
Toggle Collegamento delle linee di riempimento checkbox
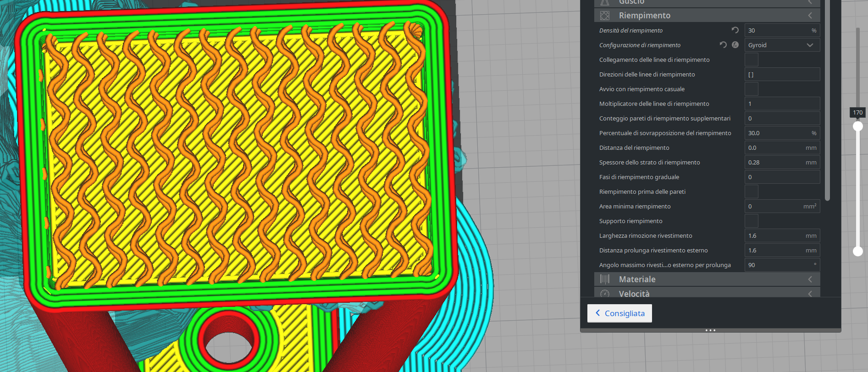pyautogui.click(x=752, y=60)
